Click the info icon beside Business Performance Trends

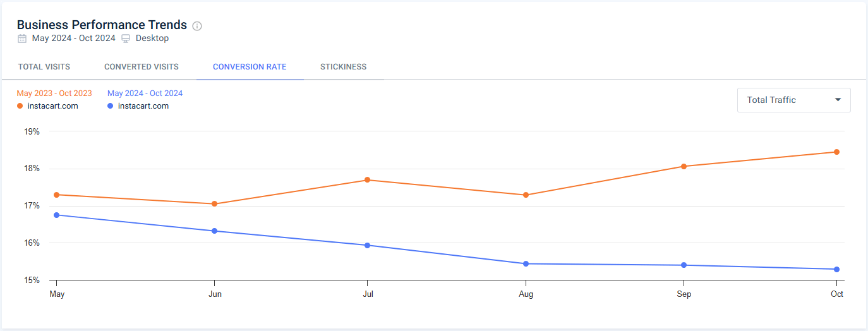point(197,26)
